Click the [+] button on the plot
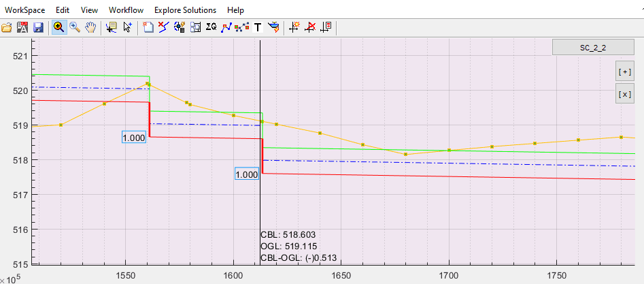The image size is (644, 284). coord(624,72)
